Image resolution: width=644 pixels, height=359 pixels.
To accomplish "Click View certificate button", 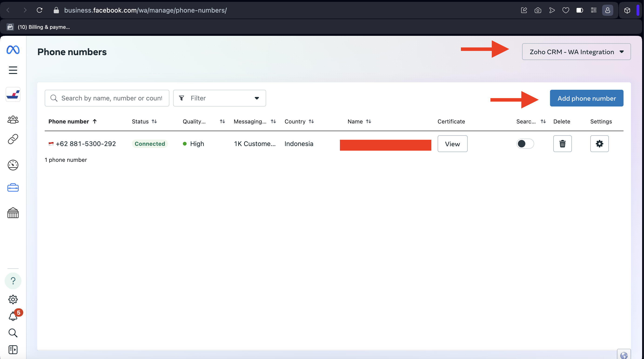I will coord(452,144).
